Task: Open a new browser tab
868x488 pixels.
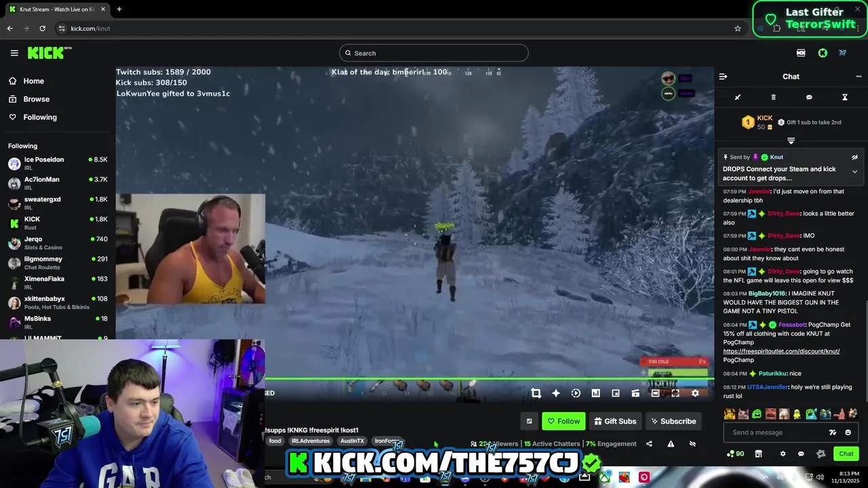Action: click(x=119, y=9)
